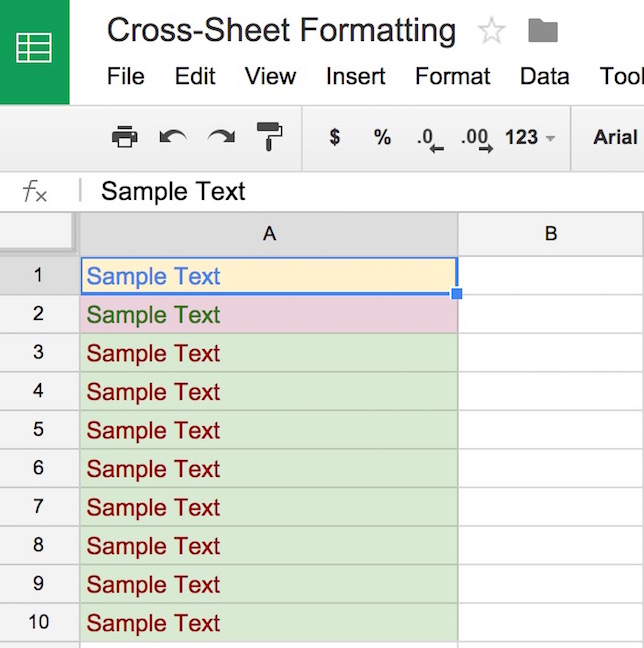Screen dimensions: 644x648
Task: Select row 4 header
Action: (39, 391)
